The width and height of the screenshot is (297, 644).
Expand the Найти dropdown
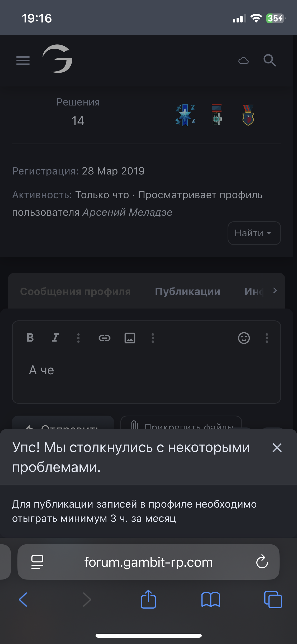pyautogui.click(x=254, y=233)
